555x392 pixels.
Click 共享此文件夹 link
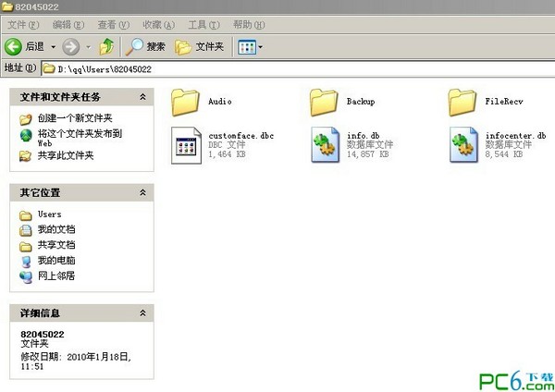[66, 155]
